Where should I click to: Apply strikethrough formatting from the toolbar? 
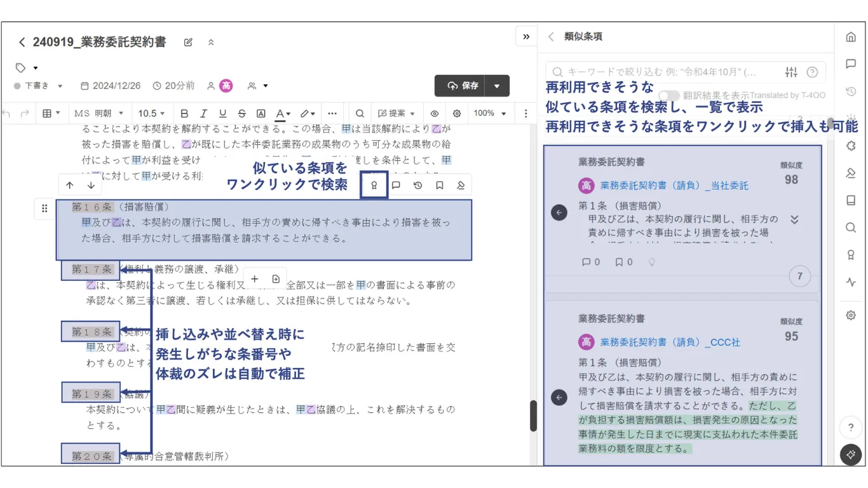click(241, 113)
